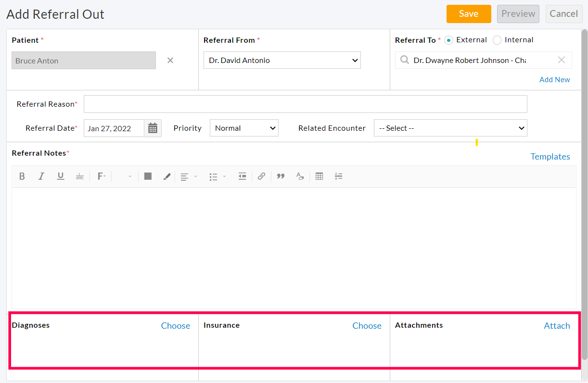Image resolution: width=588 pixels, height=383 pixels.
Task: Open the Priority dropdown set to Normal
Action: [x=244, y=128]
